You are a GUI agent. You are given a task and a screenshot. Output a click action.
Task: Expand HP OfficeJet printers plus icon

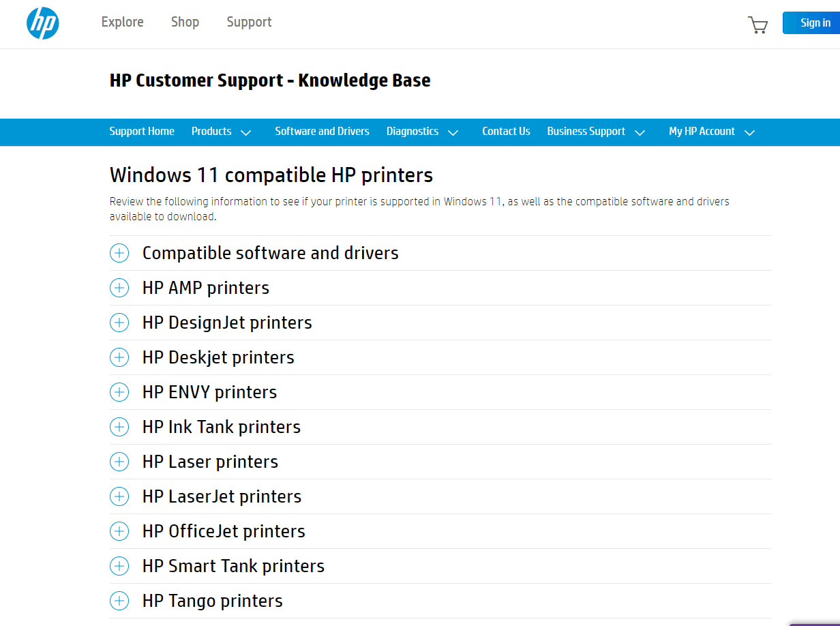click(119, 531)
